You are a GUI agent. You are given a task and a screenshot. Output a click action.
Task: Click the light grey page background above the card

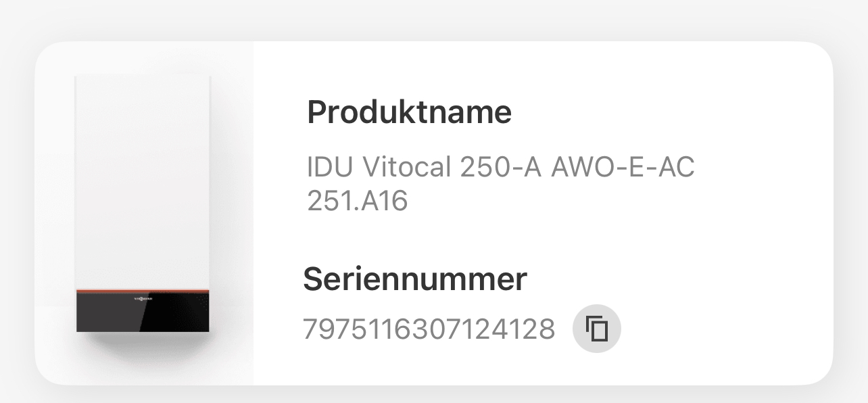434,19
